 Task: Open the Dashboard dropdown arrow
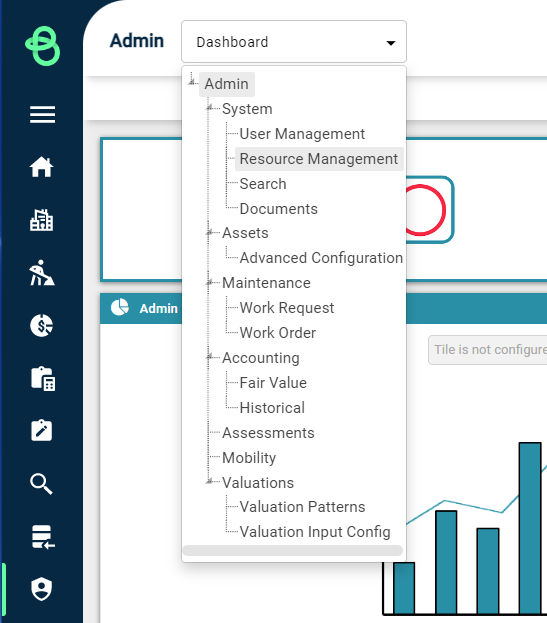coord(391,43)
